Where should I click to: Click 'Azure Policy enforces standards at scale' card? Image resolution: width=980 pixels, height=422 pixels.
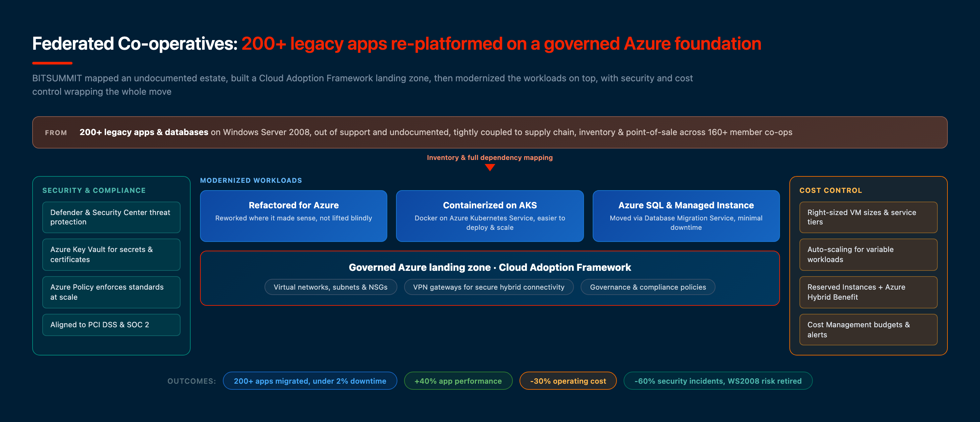[111, 292]
